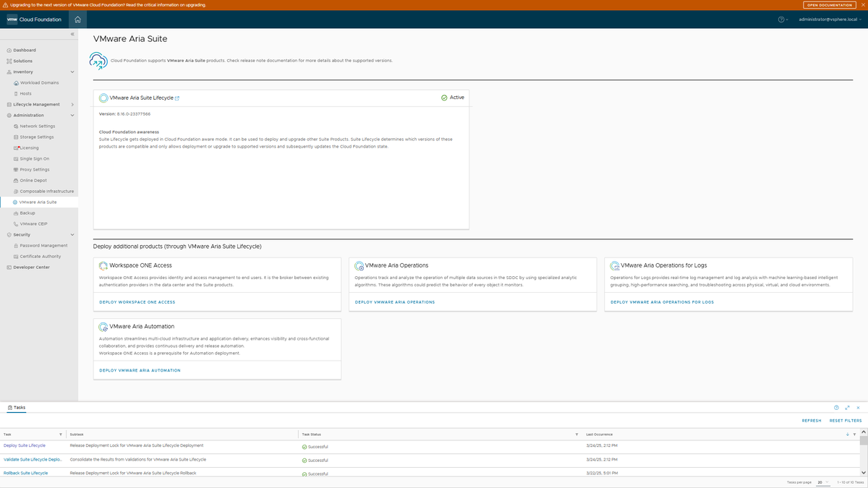The width and height of the screenshot is (868, 488).
Task: Click the Hosts inventory icon
Action: [x=16, y=93]
